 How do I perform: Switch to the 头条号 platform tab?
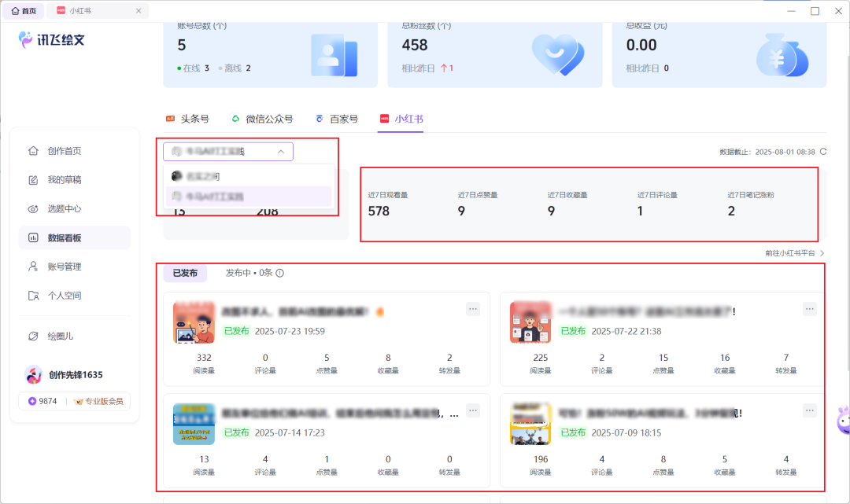(x=187, y=119)
